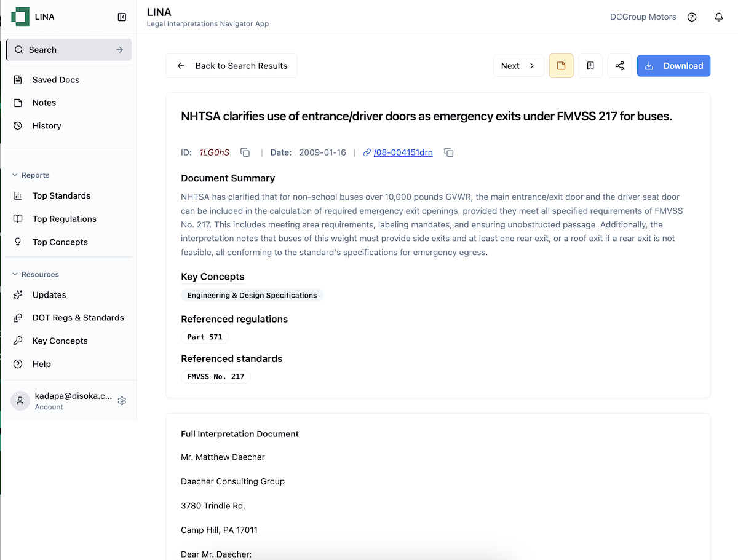Click the History icon in sidebar

[19, 125]
